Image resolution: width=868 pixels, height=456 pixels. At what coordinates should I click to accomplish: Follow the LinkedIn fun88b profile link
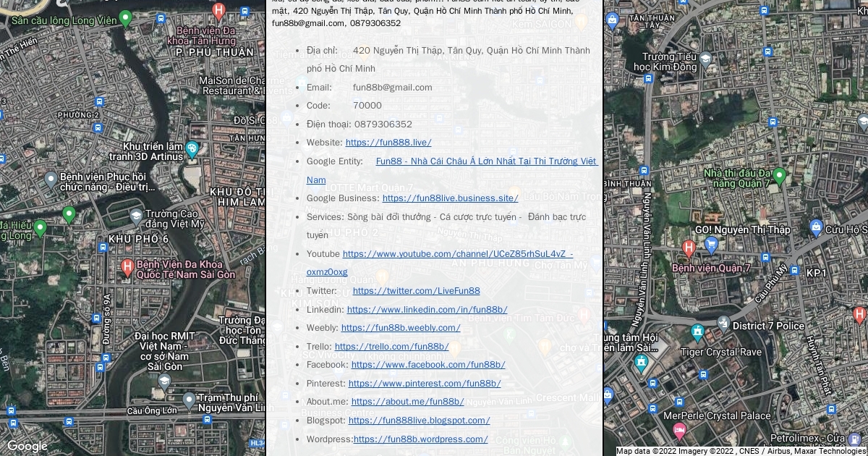[427, 310]
